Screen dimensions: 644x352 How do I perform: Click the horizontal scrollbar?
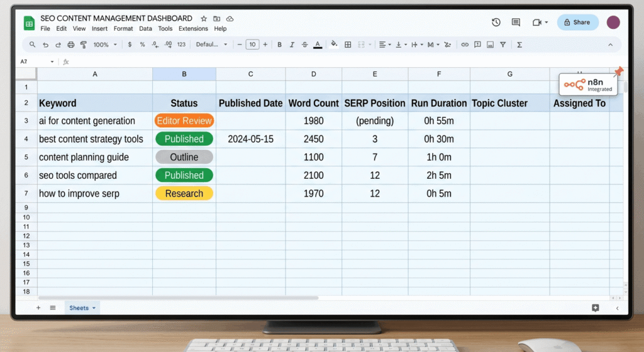tap(178, 298)
